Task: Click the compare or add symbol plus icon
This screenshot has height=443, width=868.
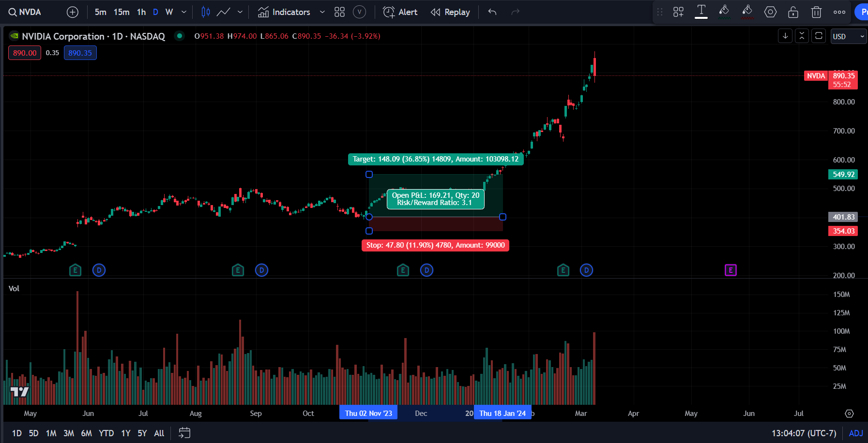Action: pos(73,12)
